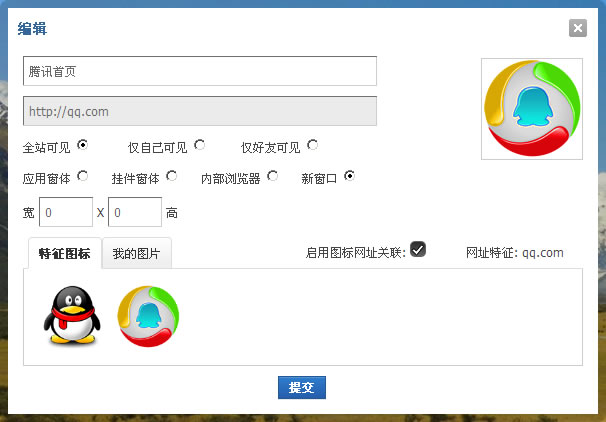The width and height of the screenshot is (606, 422).
Task: Select the QQ penguin icon
Action: coord(72,315)
